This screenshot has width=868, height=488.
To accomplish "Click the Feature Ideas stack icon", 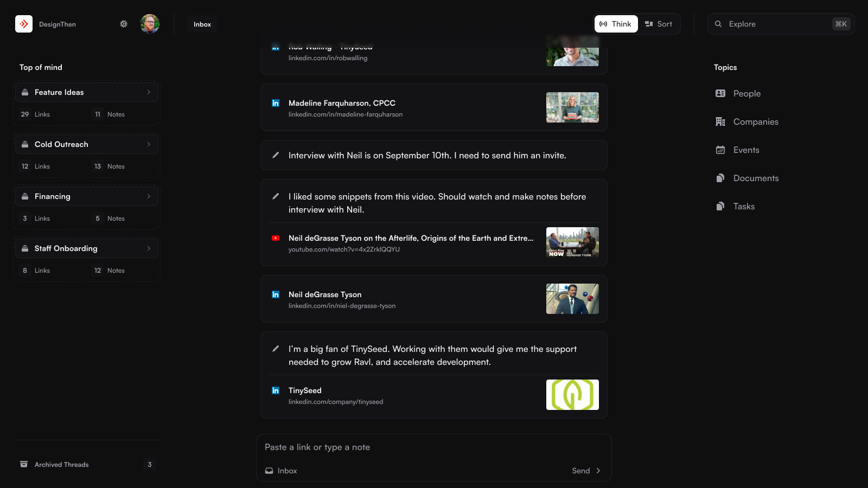I will [25, 92].
